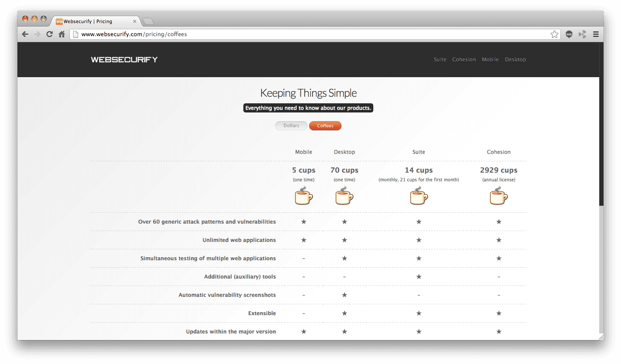This screenshot has height=364, width=621.
Task: Open a new browser tab
Action: coord(148,21)
